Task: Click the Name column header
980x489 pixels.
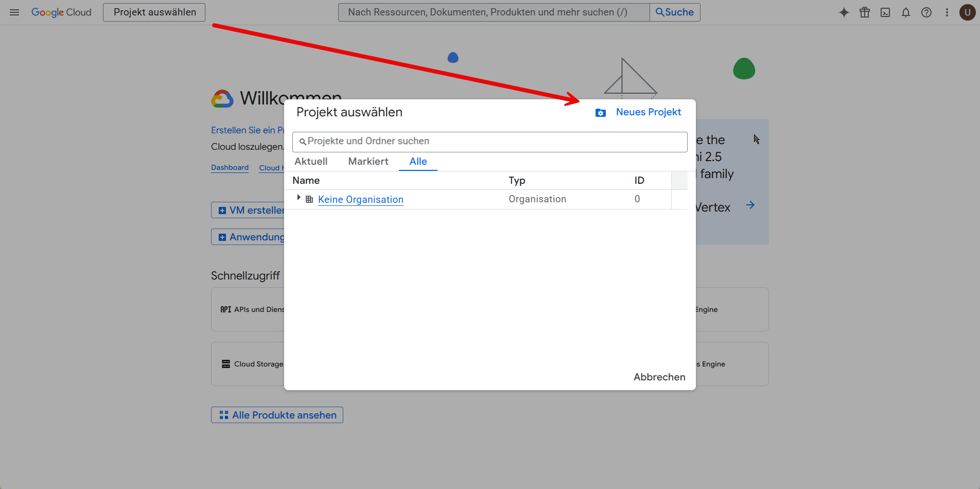Action: pyautogui.click(x=306, y=180)
